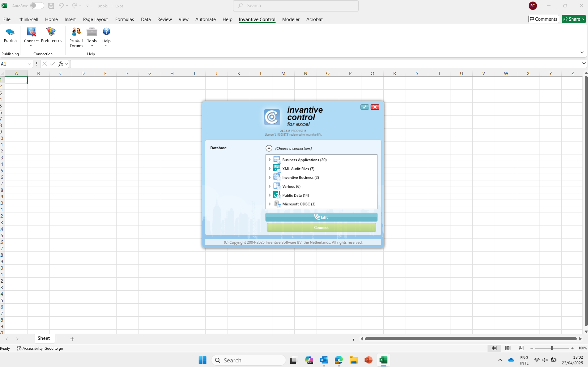Click the wrench settings icon in dialog
The width and height of the screenshot is (588, 367).
pos(364,107)
